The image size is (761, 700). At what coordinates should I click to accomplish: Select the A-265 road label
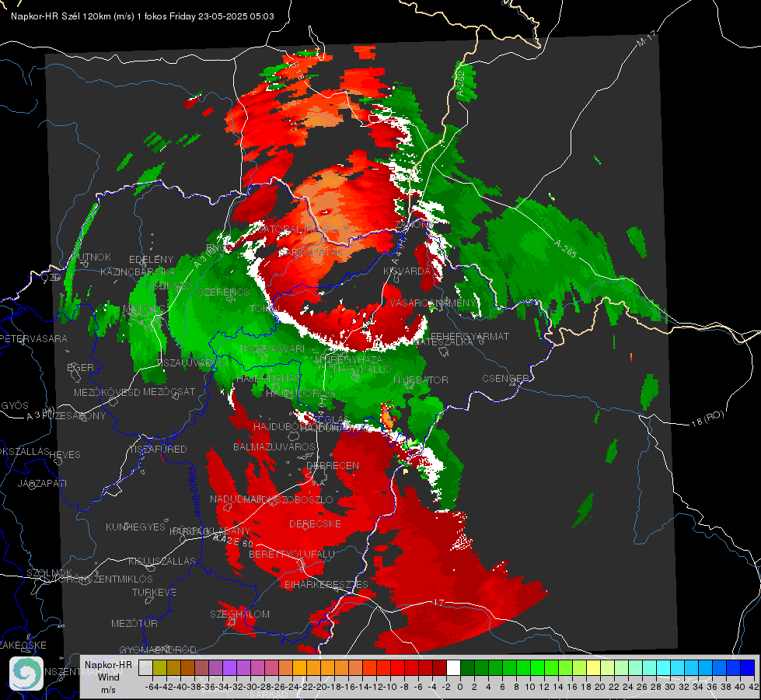coord(565,249)
